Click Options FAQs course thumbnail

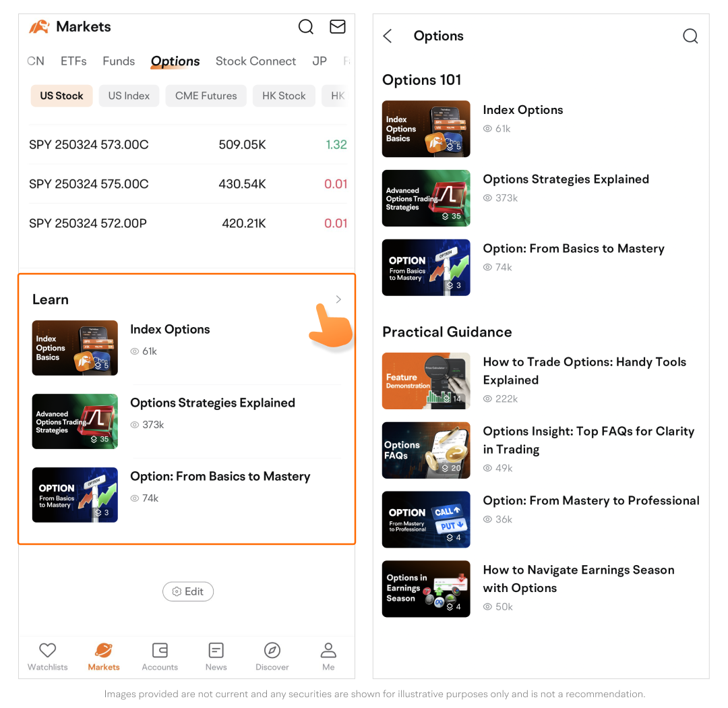(x=426, y=450)
